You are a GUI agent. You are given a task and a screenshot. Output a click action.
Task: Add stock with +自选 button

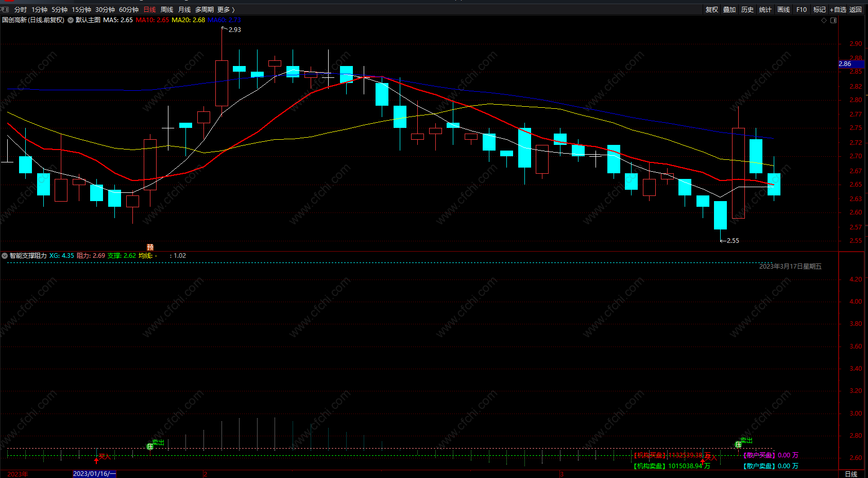coord(838,10)
